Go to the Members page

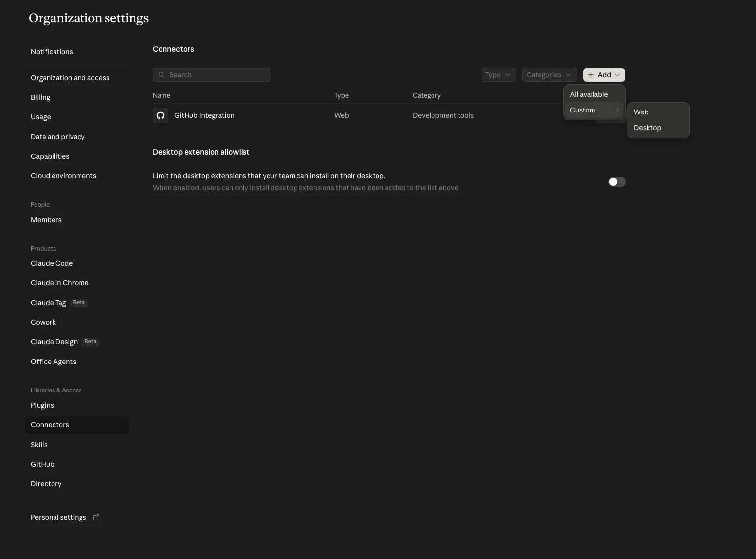pyautogui.click(x=77, y=220)
